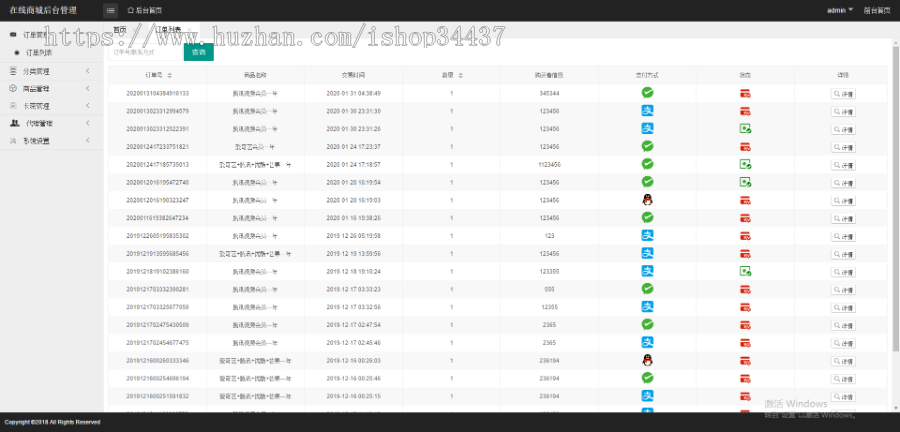Click green status icon for 2020-01-24 17:18:57 order
Viewport: 900px width, 432px height.
(x=745, y=165)
